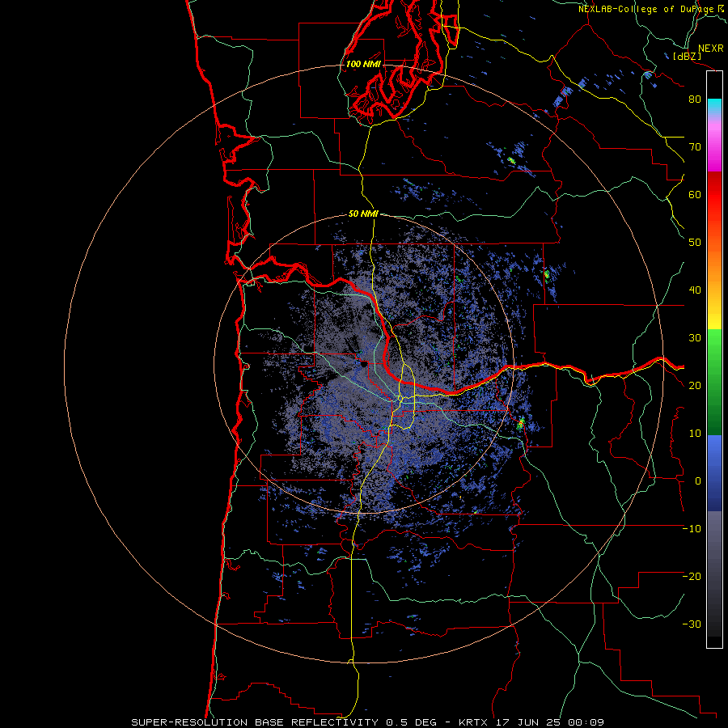Click the 80 value on the dBZ scale
Screen dimensions: 728x728
pyautogui.click(x=695, y=99)
